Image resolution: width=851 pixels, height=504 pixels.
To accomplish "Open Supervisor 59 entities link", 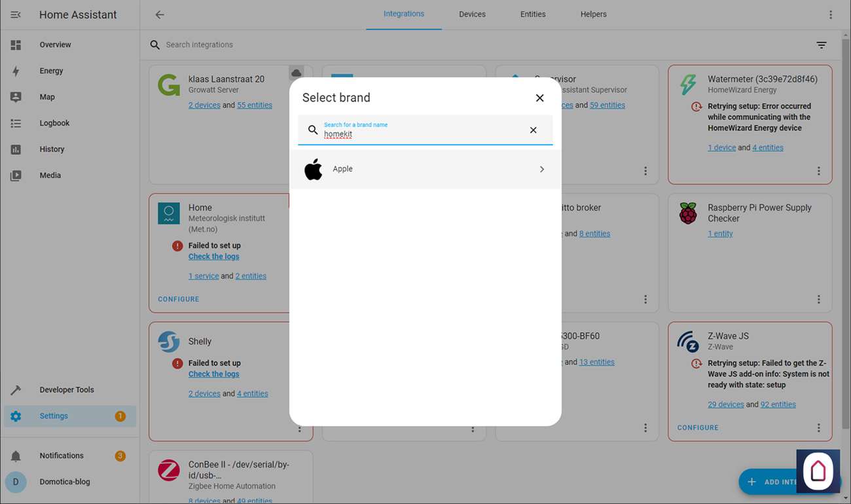I will click(x=607, y=105).
